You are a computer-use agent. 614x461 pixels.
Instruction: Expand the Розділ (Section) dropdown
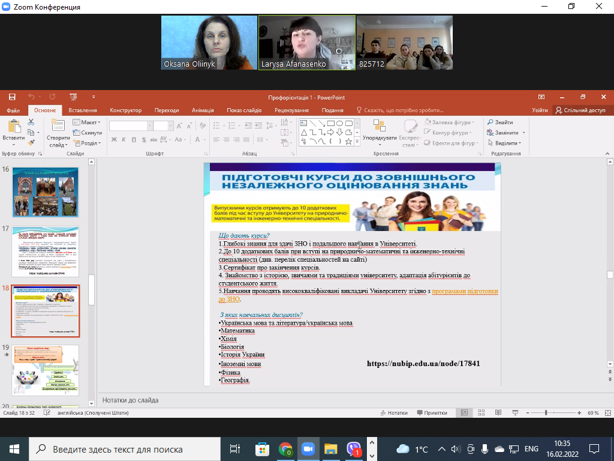tap(87, 143)
